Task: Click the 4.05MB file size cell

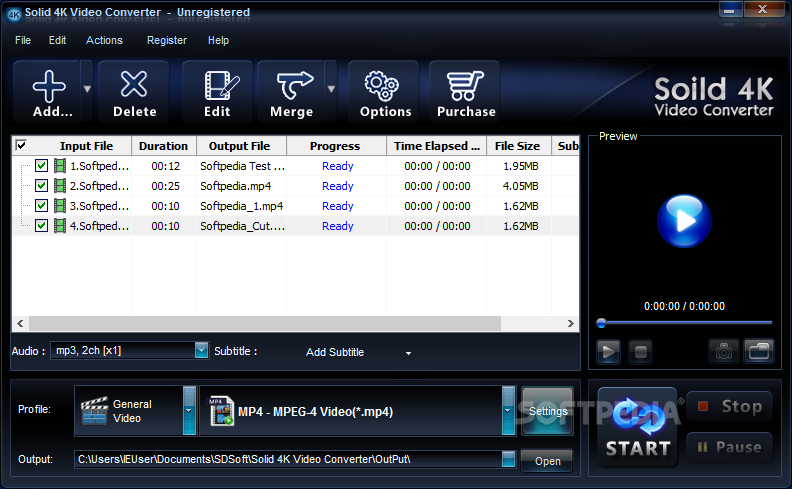Action: (x=520, y=186)
